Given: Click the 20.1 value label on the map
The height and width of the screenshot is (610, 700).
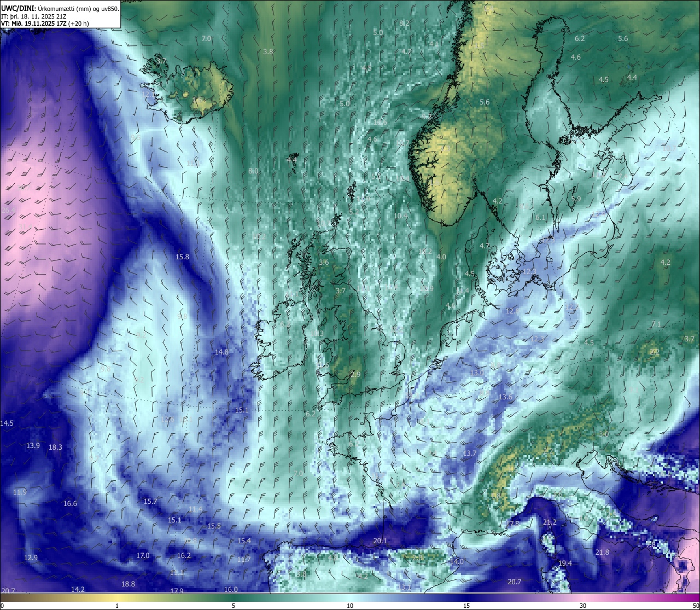Looking at the screenshot, I should click(380, 541).
